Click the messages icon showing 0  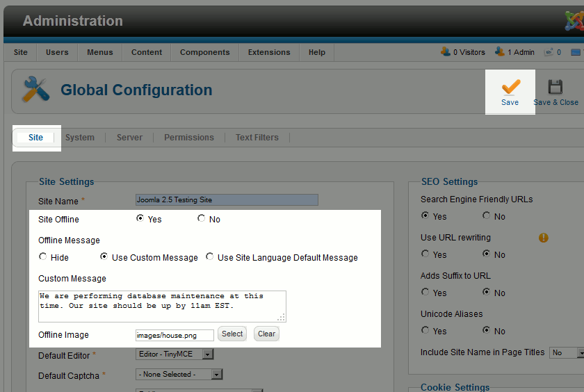(549, 52)
